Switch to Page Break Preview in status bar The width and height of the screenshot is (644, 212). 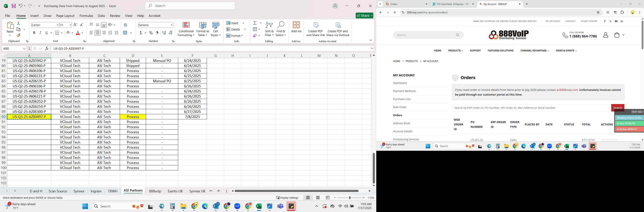(327, 197)
